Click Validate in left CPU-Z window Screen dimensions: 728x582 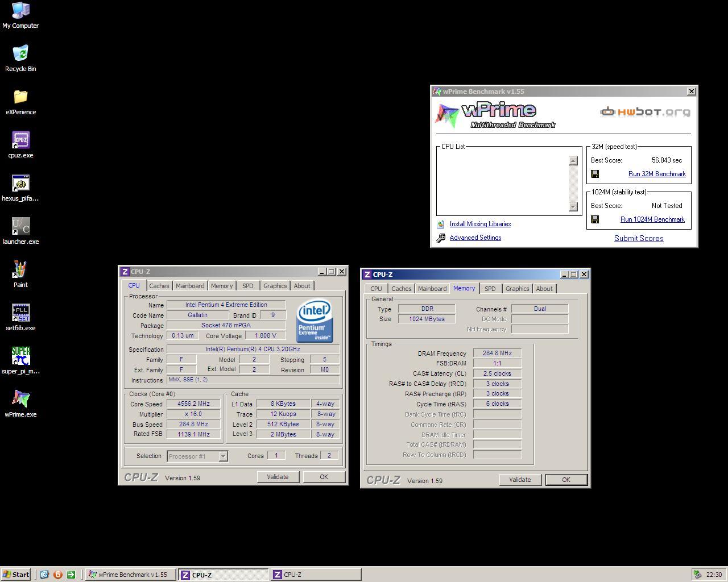[x=278, y=477]
